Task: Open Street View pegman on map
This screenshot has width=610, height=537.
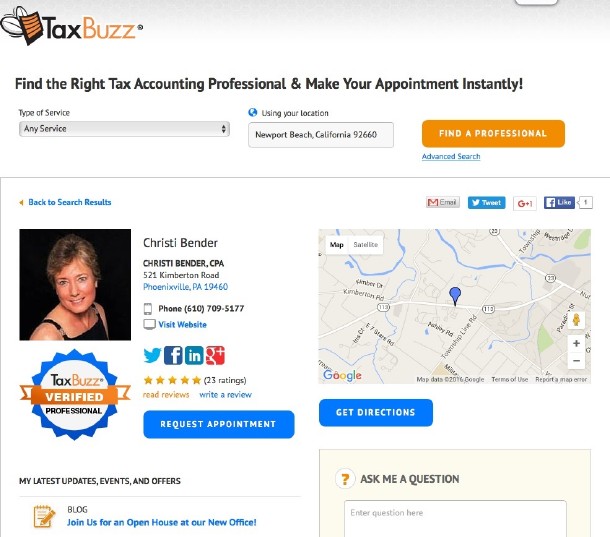Action: (576, 320)
